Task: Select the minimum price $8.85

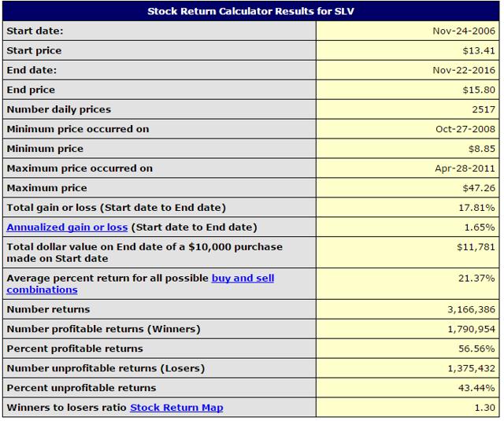Action: coord(482,149)
